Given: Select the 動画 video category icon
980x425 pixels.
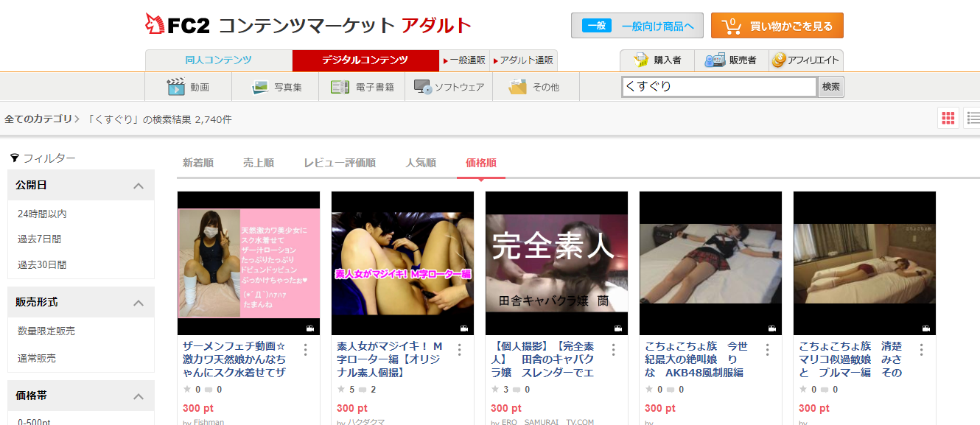Looking at the screenshot, I should point(177,86).
